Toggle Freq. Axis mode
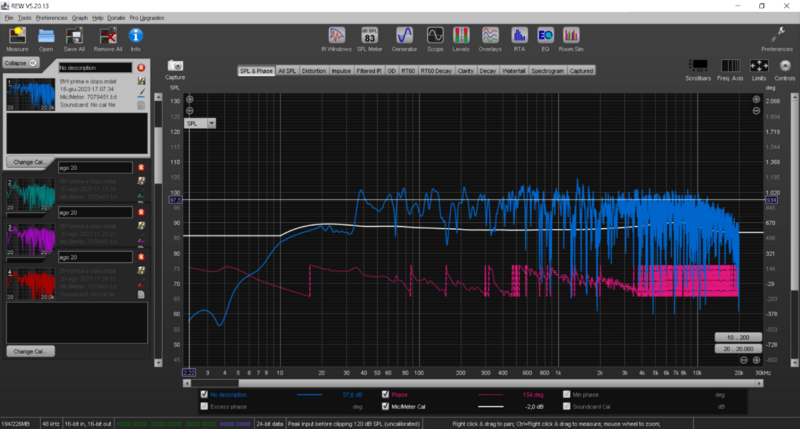Image resolution: width=800 pixels, height=429 pixels. pos(728,67)
